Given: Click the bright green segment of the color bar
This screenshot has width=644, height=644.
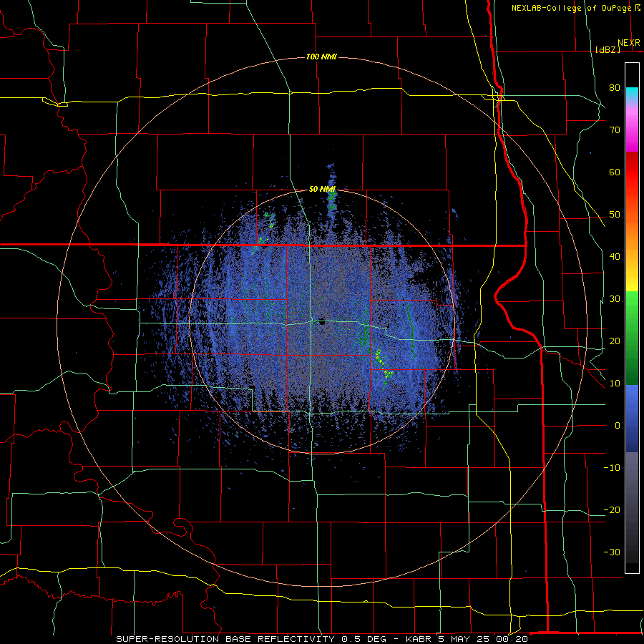Looking at the screenshot, I should coord(632,306).
